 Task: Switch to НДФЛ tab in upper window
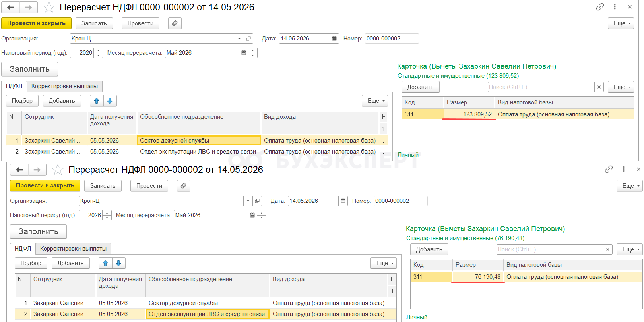click(14, 86)
